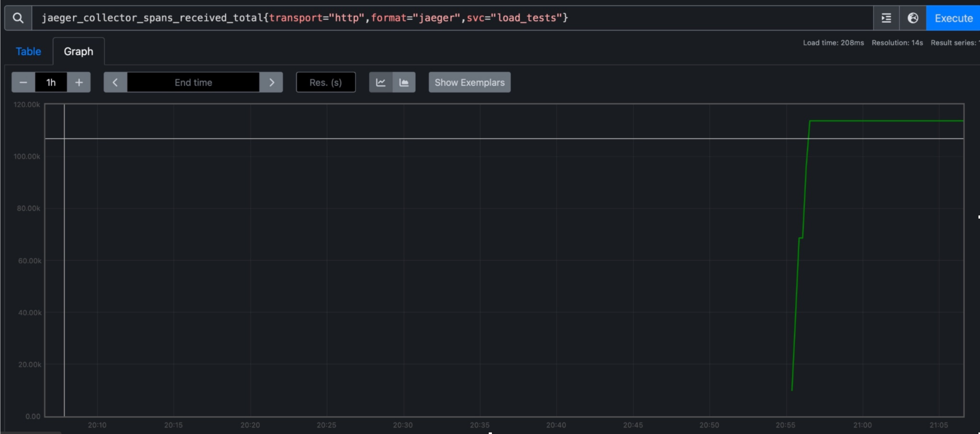Open the End time selector field
The width and height of the screenshot is (980, 434).
tap(193, 82)
